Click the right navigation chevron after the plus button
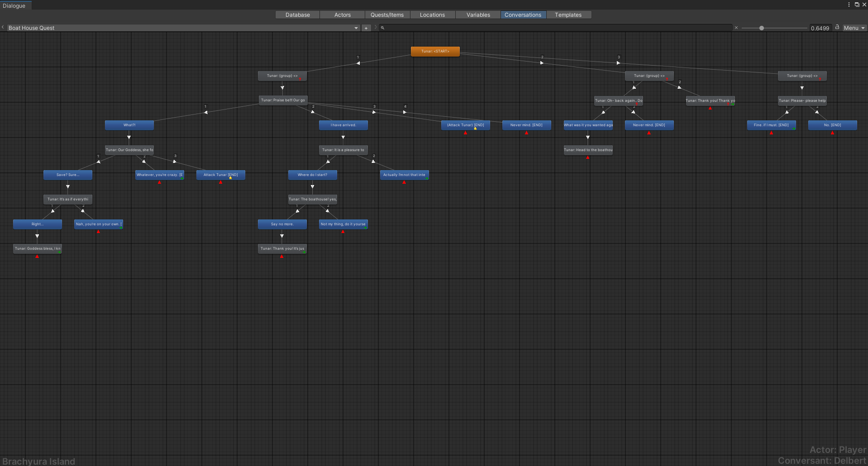868x466 pixels. pyautogui.click(x=375, y=28)
